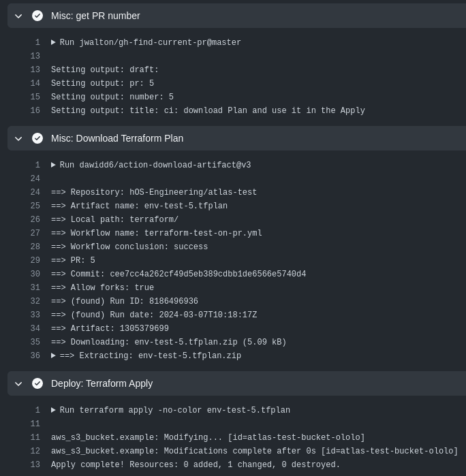The height and width of the screenshot is (476, 466).
Task: Click the 'Deploy: Terraform Apply' step header
Action: click(102, 383)
